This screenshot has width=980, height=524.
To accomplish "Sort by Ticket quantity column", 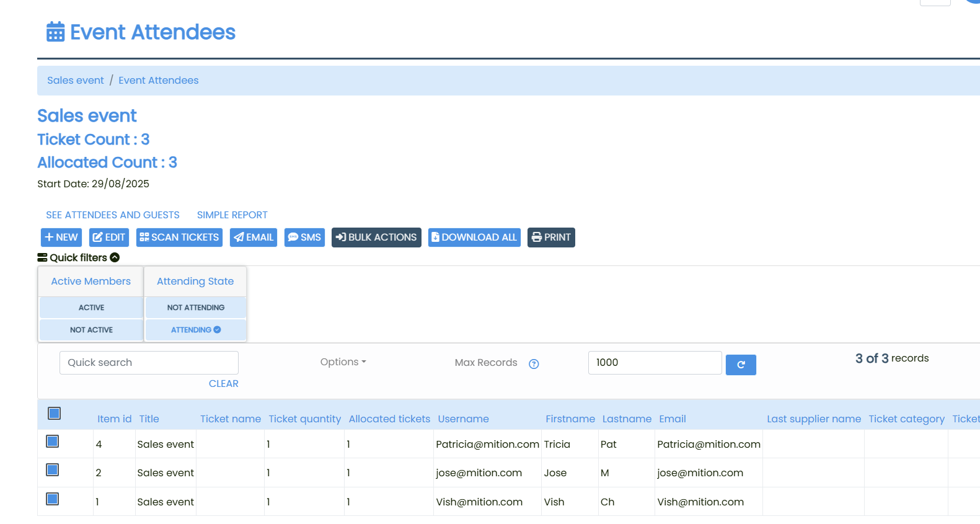I will [x=305, y=419].
